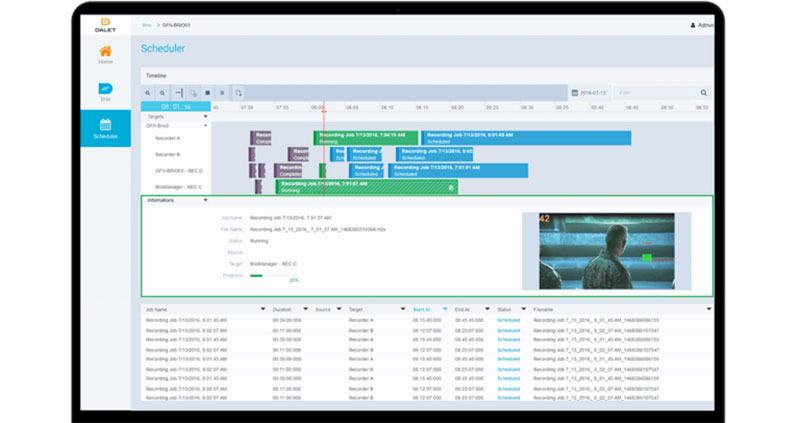This screenshot has height=423, width=800.
Task: Open the calendar date picker icon
Action: [574, 93]
